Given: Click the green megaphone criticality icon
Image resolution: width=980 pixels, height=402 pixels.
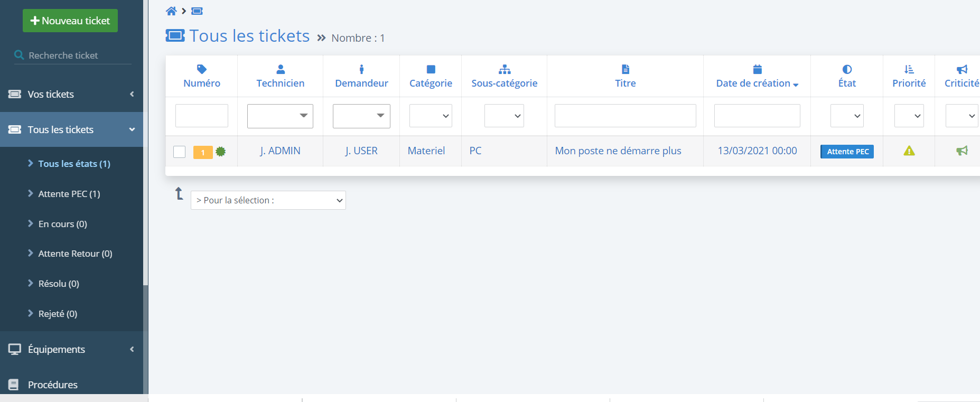Looking at the screenshot, I should click(x=962, y=151).
